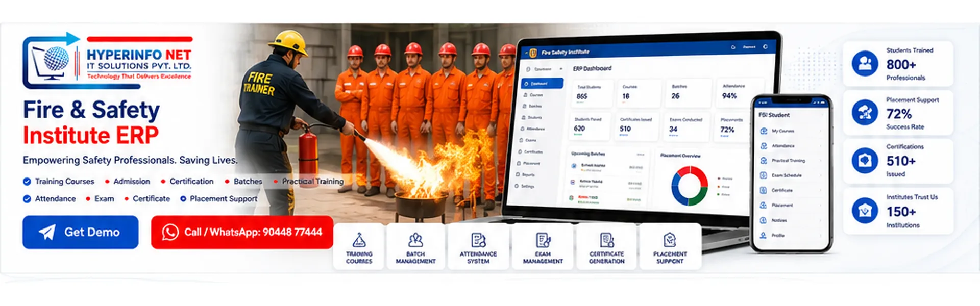980x306 pixels.
Task: Click the blue checkmark beside Training Courses
Action: (27, 182)
